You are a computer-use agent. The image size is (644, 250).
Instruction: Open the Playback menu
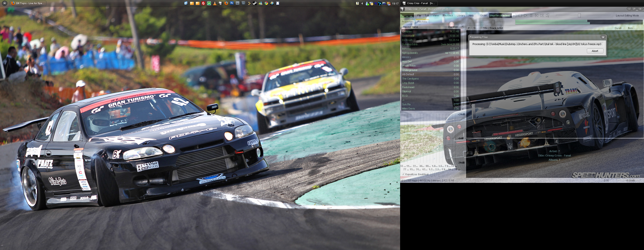point(448,15)
